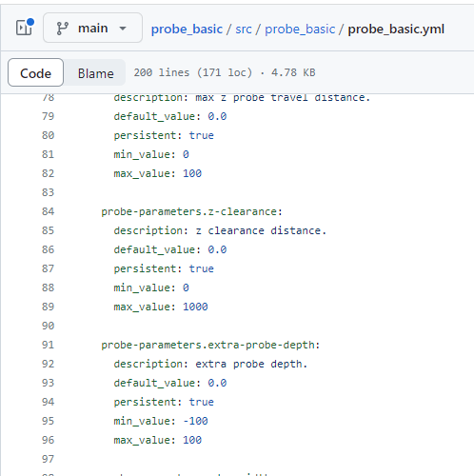Select line number 79
The image size is (474, 476).
click(x=48, y=116)
